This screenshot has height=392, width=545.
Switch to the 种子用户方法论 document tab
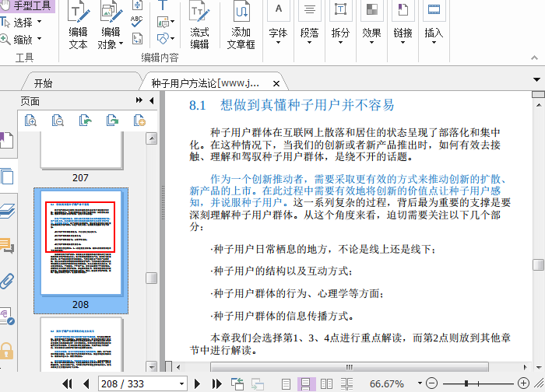[205, 83]
